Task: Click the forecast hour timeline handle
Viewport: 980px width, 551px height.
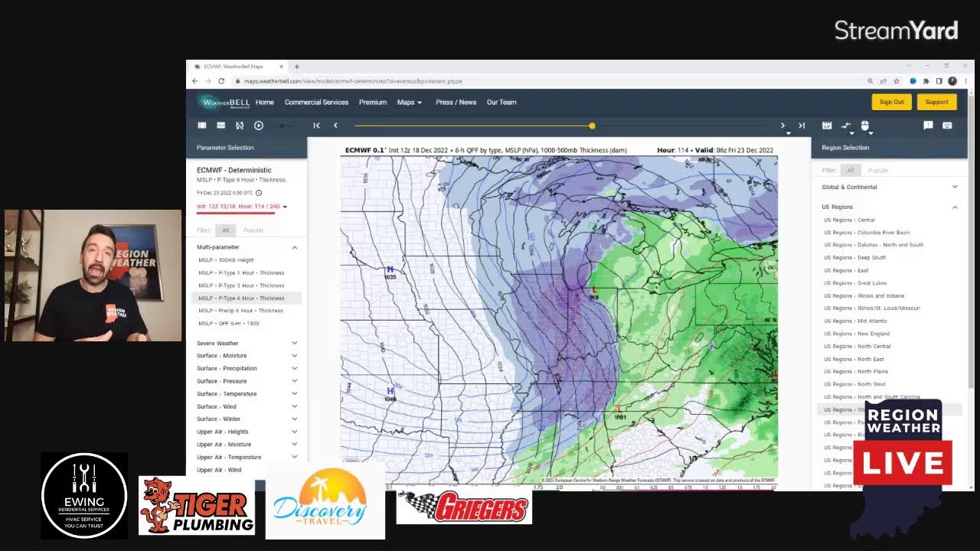Action: click(x=592, y=126)
